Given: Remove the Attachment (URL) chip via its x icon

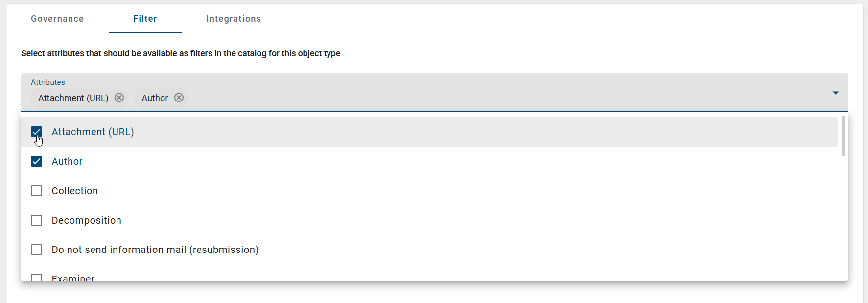Looking at the screenshot, I should click(x=119, y=98).
